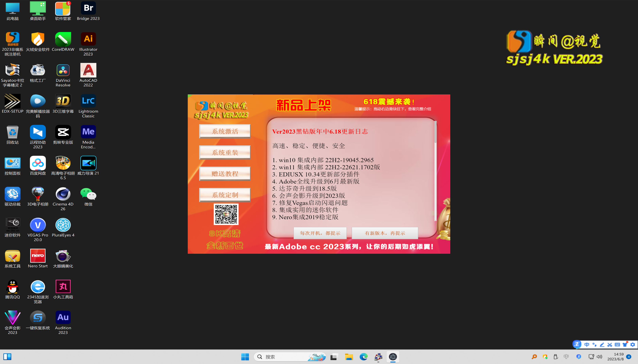The image size is (638, 364).
Task: Open 微信 WeChat icon
Action: click(x=88, y=197)
